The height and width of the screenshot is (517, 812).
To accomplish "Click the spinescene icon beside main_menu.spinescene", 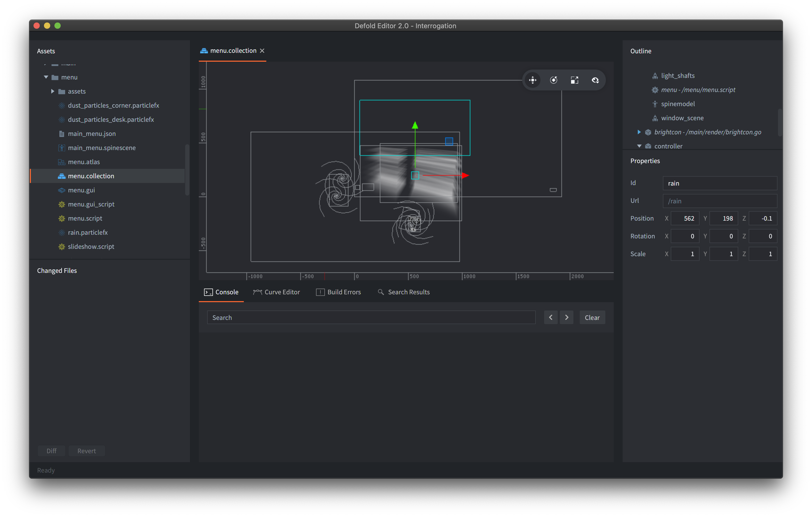I will [x=62, y=148].
